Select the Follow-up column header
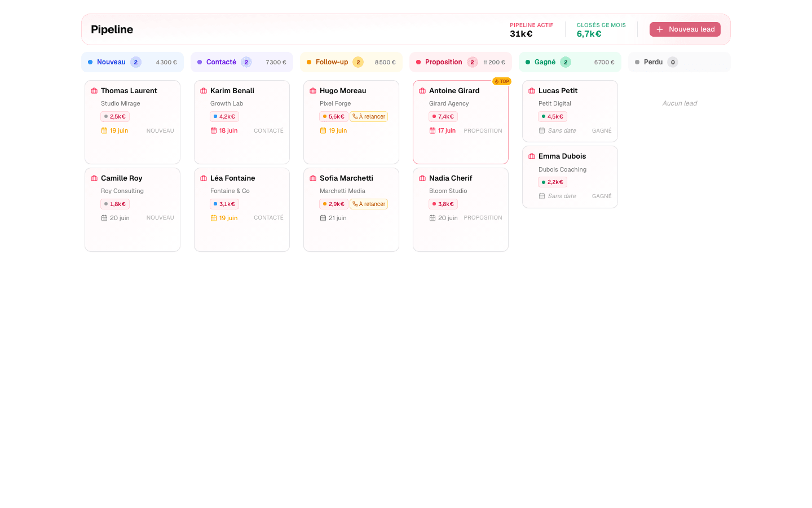This screenshot has width=812, height=508. pyautogui.click(x=351, y=62)
